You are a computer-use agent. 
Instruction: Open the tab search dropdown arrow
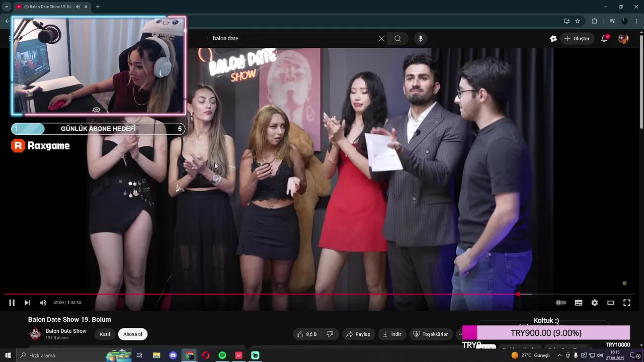click(x=7, y=7)
